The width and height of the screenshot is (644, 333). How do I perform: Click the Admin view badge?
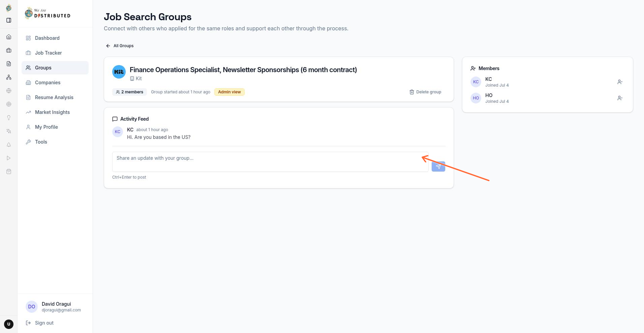pos(229,92)
